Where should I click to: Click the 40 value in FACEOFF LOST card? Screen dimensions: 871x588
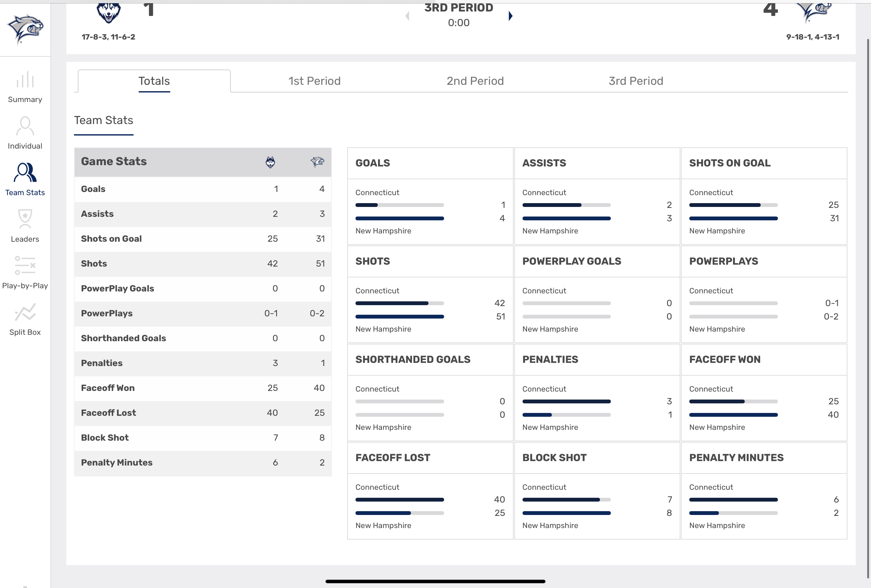pos(499,500)
